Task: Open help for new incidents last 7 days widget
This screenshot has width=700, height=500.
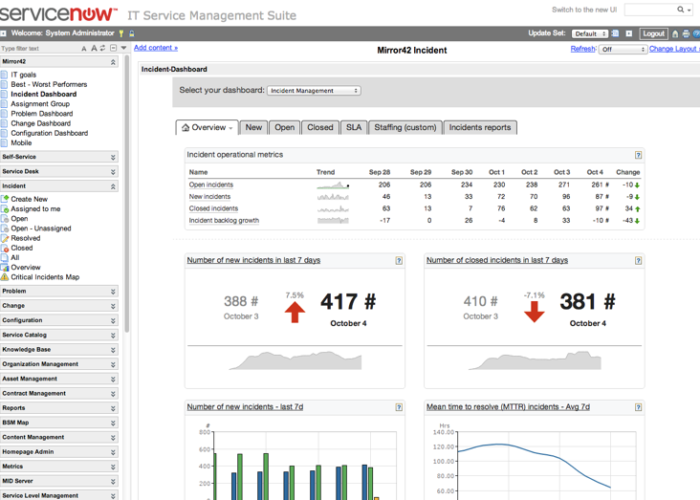Action: [x=399, y=261]
